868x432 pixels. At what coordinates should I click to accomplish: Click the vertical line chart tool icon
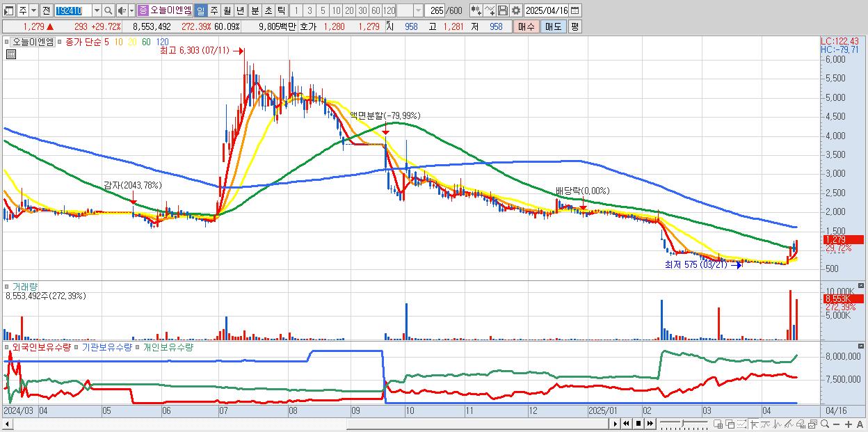coord(777,424)
